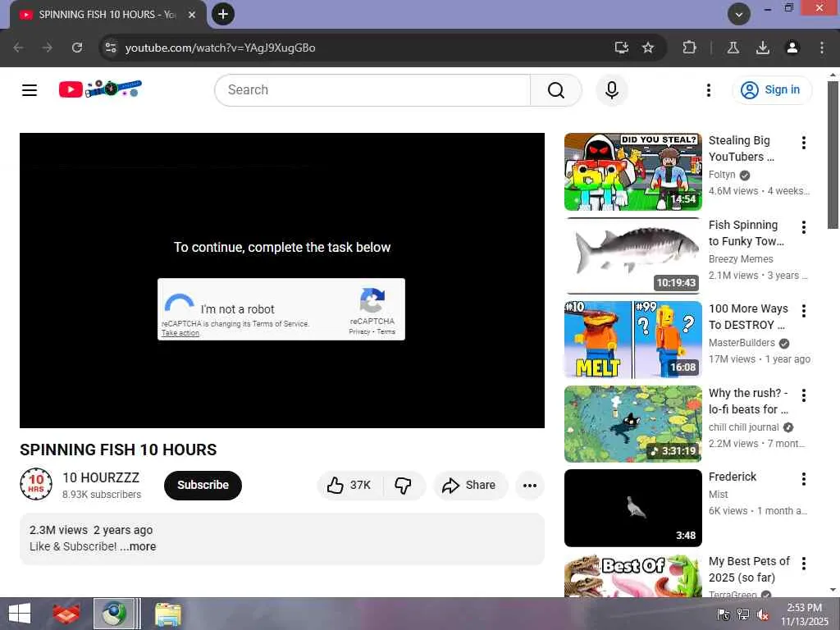840x630 pixels.
Task: Open the Chrome extensions puzzle icon
Action: (689, 48)
